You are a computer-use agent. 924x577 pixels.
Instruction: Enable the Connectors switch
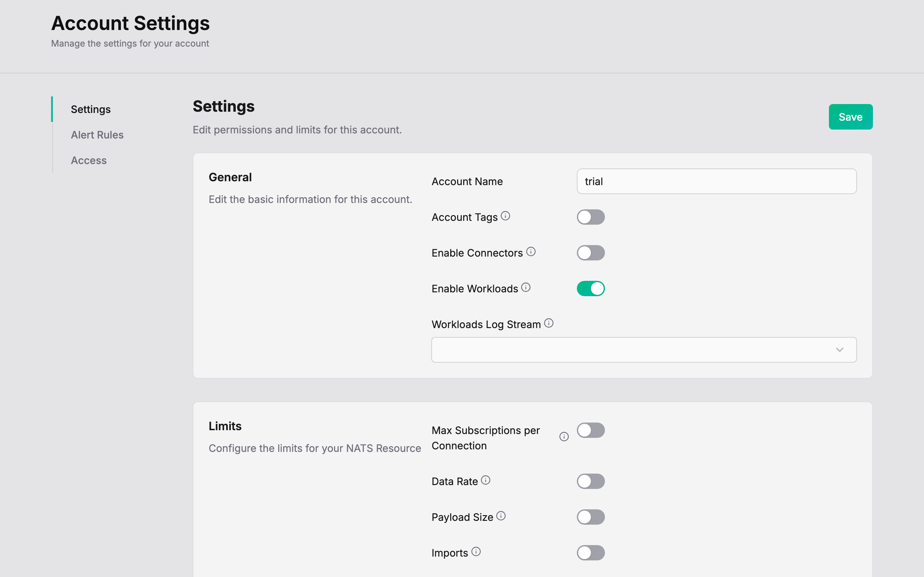(x=591, y=253)
